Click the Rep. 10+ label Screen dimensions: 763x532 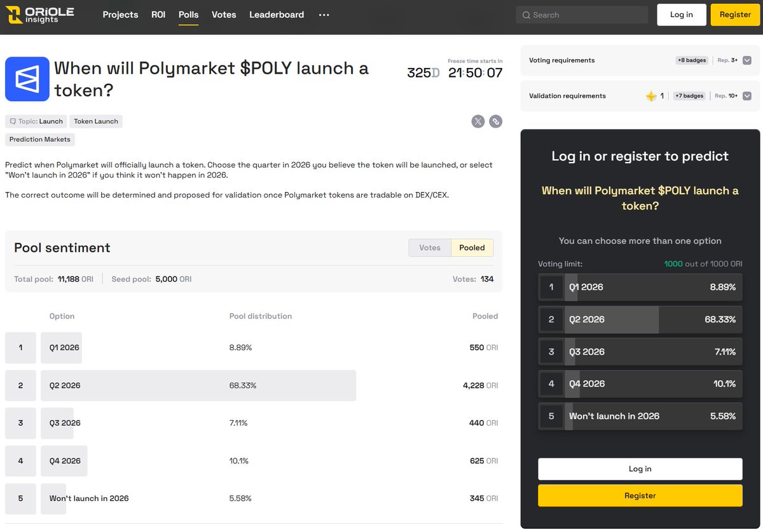pos(726,96)
